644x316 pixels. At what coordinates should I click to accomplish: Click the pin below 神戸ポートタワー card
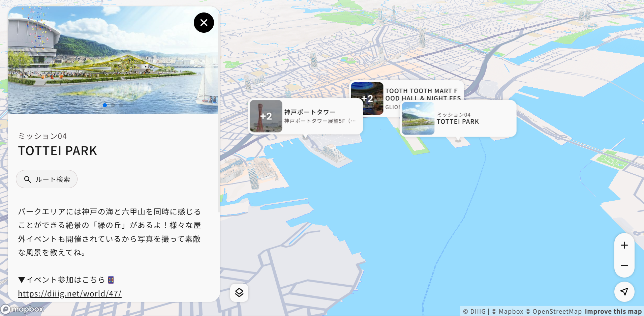305,137
